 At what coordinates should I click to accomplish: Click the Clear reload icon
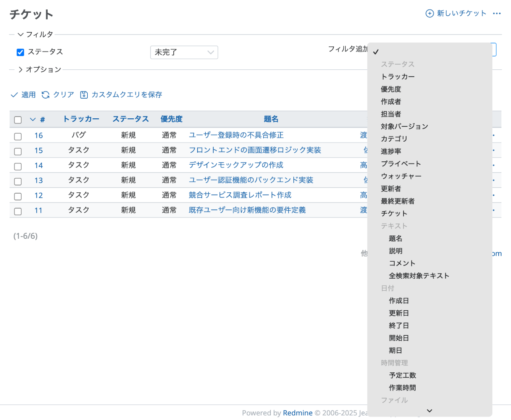point(46,95)
